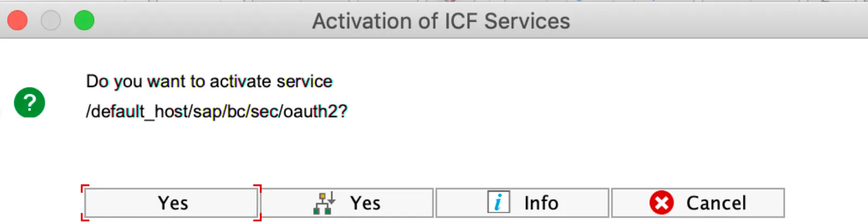
Task: Click the word "ICF" in the title
Action: (x=462, y=21)
